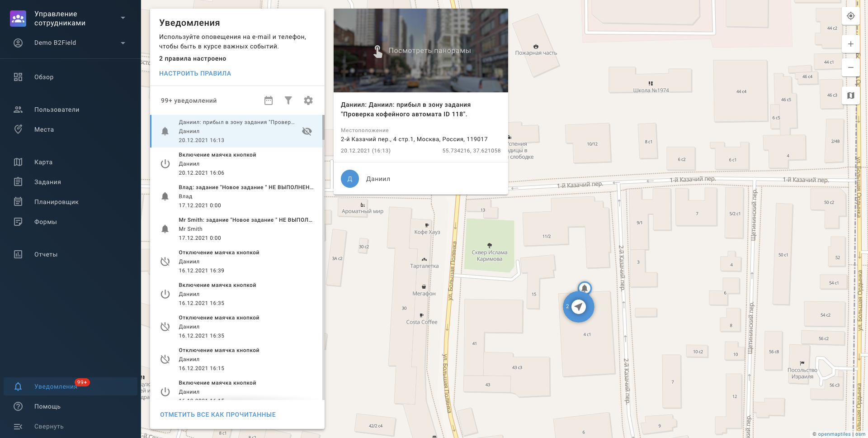
Task: Click power icon of 20.12.2021 16:06 notification
Action: pos(165,164)
